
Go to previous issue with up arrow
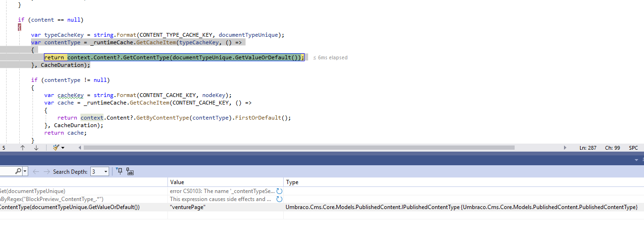(23, 147)
